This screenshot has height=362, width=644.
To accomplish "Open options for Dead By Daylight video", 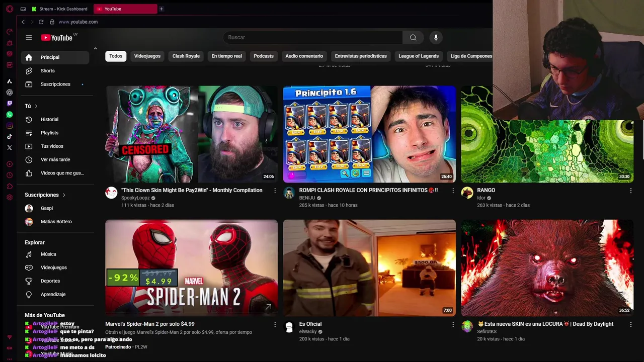I will pos(630,324).
